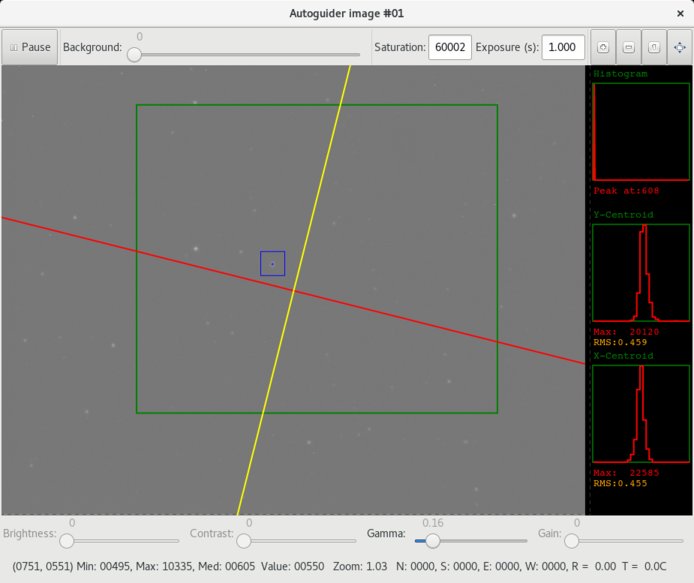Click the Background slider handle

point(135,55)
